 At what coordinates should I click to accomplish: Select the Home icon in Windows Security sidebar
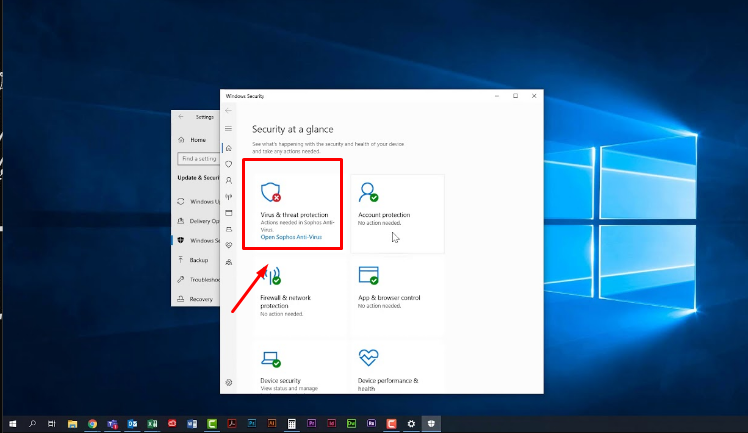[229, 148]
